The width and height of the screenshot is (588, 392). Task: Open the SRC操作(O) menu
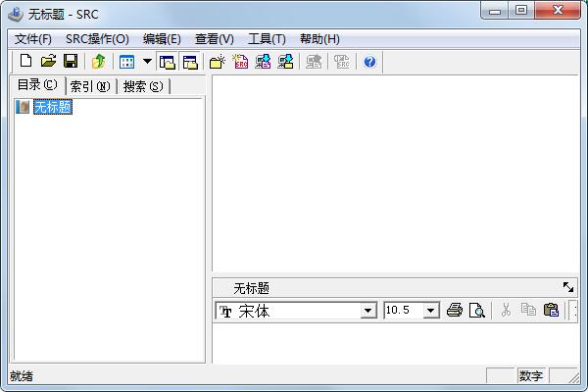click(97, 39)
